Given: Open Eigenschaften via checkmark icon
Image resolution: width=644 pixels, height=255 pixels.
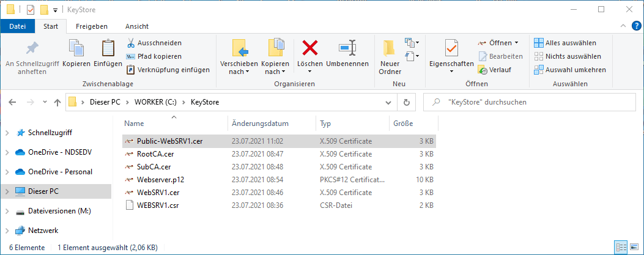Looking at the screenshot, I should (451, 48).
